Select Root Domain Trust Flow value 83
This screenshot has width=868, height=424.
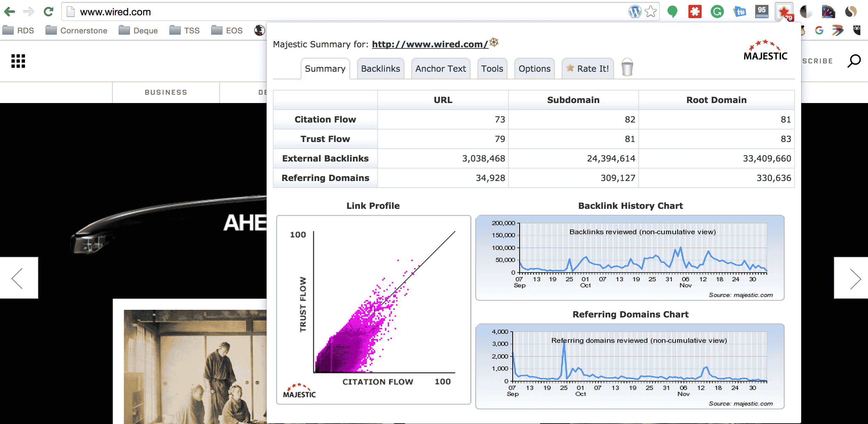click(x=786, y=139)
